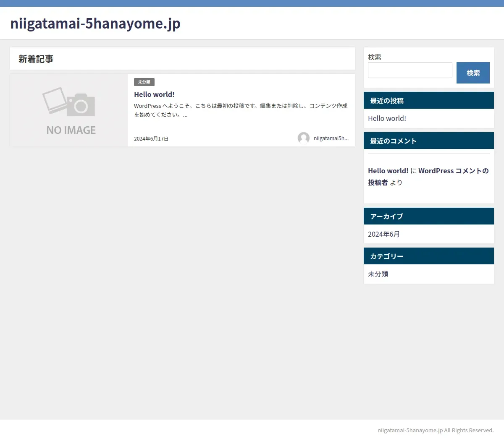Click the 検索 label above search field
Screen dimensions: 504x441
click(375, 57)
